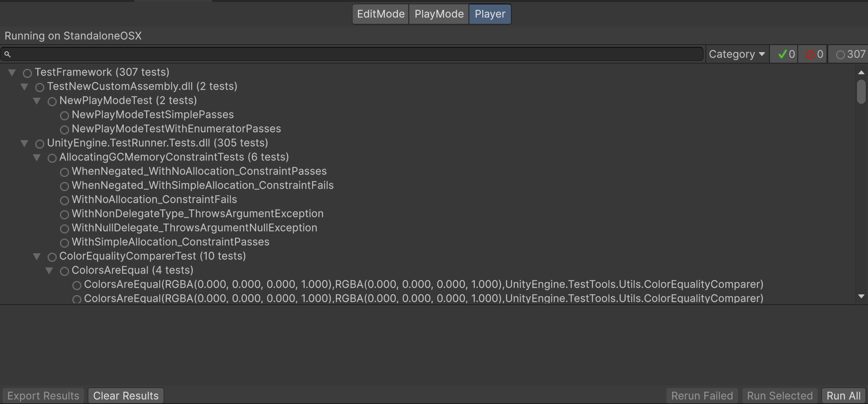Open the Category filter dropdown
This screenshot has height=404, width=868.
(x=736, y=54)
